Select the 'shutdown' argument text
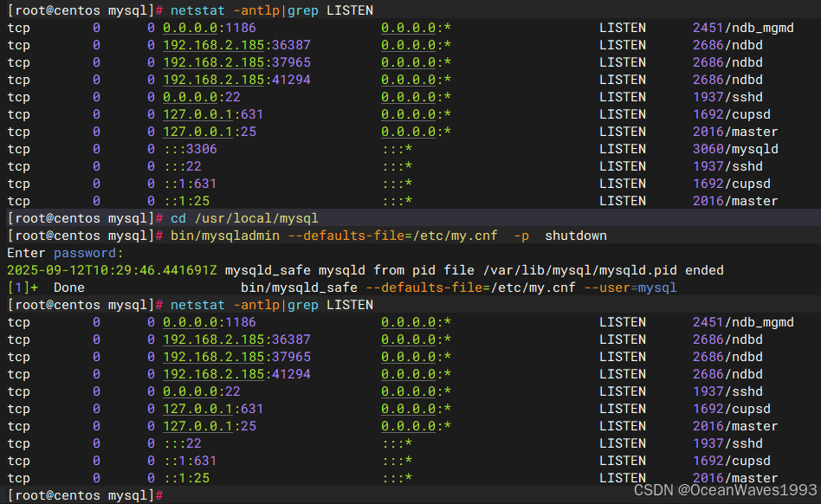The image size is (821, 504). 576,236
